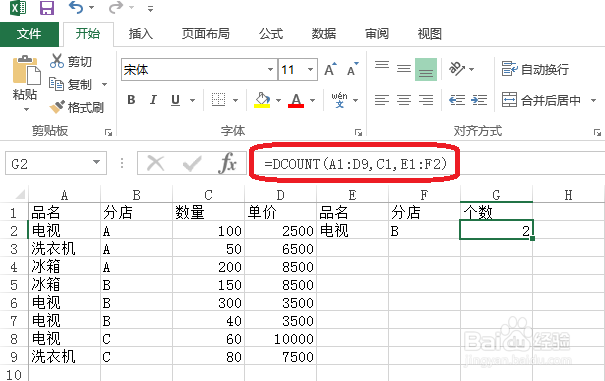Apply the yellow fill color bucket
Screen dimensions: 605x381
point(262,100)
